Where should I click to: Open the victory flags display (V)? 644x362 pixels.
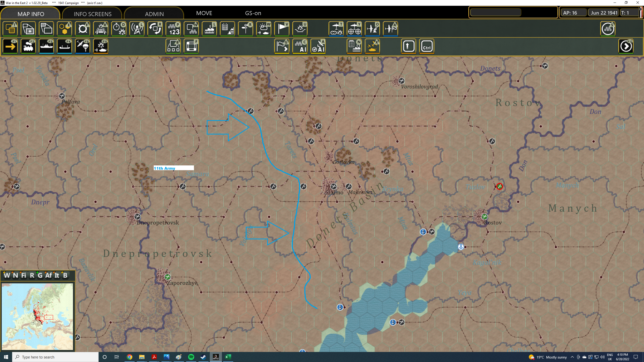pos(281,29)
